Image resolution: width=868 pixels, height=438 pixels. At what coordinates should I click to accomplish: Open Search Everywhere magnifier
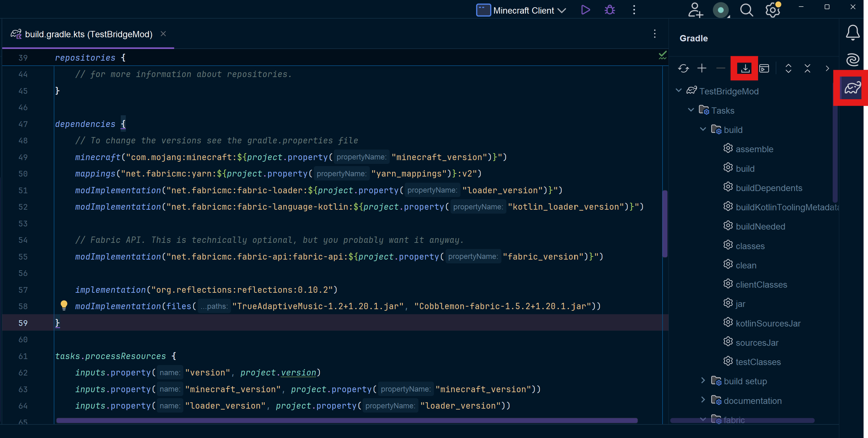click(x=746, y=10)
